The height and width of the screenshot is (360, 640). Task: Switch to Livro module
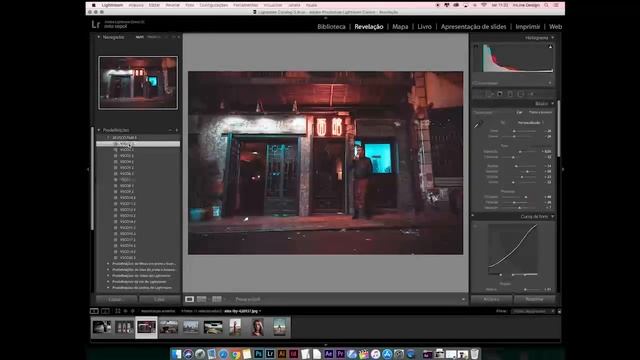tap(424, 27)
